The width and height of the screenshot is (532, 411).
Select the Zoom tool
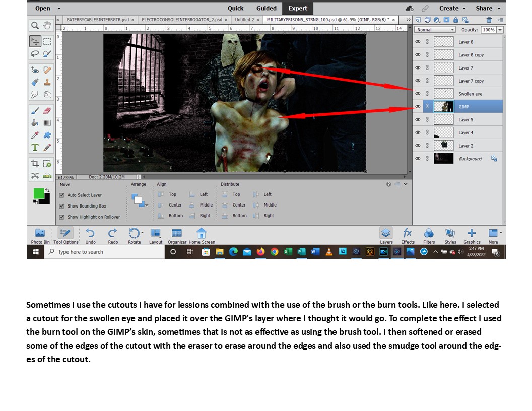coord(35,25)
